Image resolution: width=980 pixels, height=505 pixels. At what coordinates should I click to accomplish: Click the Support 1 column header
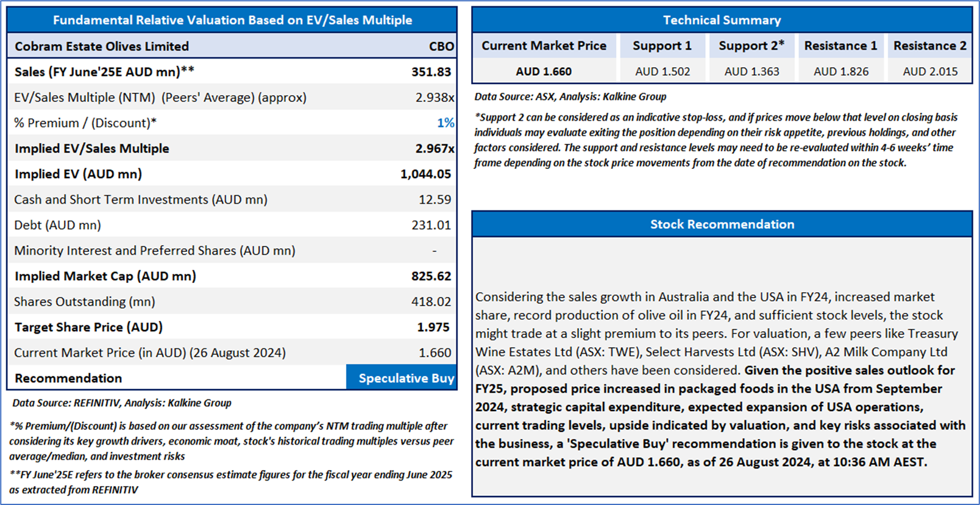point(662,46)
